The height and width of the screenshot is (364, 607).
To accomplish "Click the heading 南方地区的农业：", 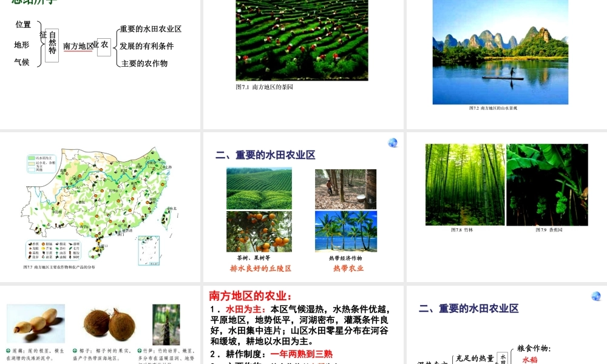I will pos(251,296).
